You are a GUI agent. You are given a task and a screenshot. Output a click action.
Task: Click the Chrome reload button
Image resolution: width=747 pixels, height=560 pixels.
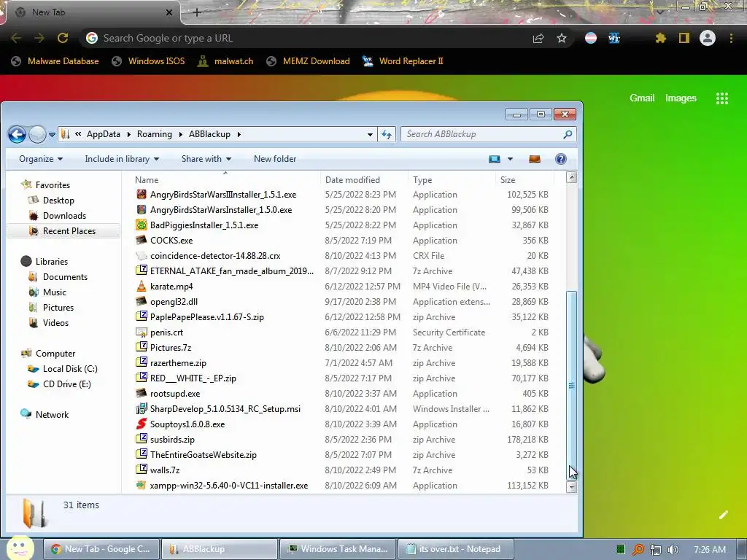click(x=63, y=38)
